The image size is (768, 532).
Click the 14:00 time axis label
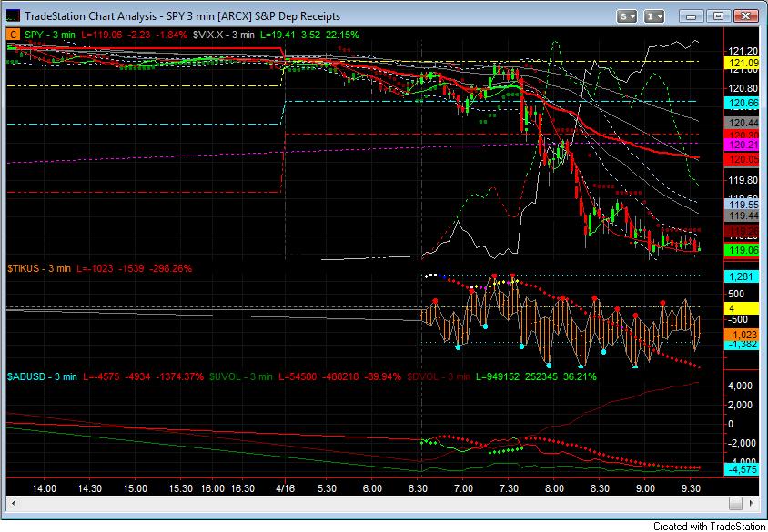tap(44, 488)
